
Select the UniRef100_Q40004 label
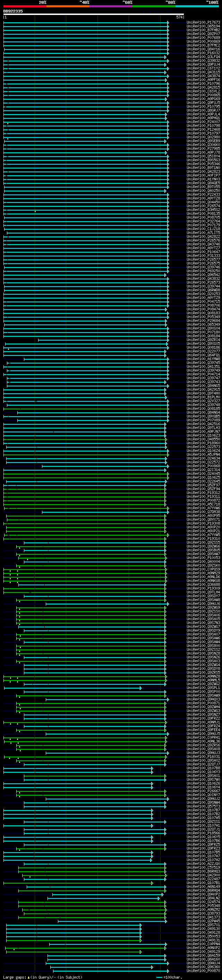pyautogui.click(x=203, y=561)
